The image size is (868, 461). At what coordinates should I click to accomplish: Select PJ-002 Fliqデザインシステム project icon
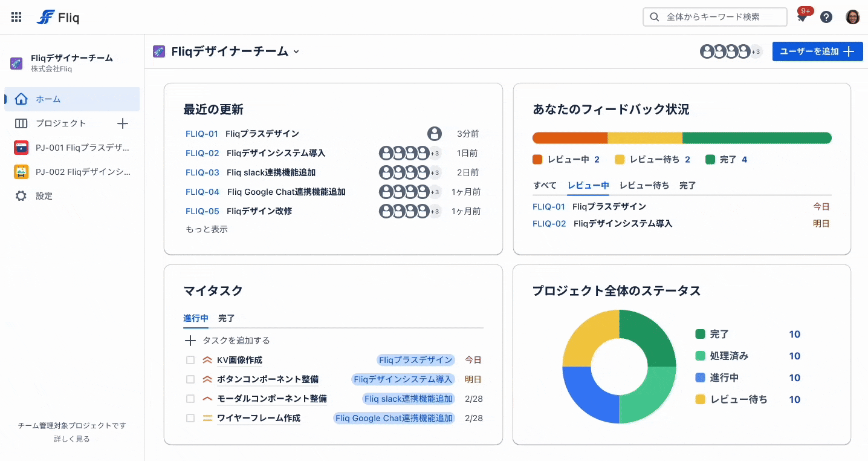click(21, 172)
